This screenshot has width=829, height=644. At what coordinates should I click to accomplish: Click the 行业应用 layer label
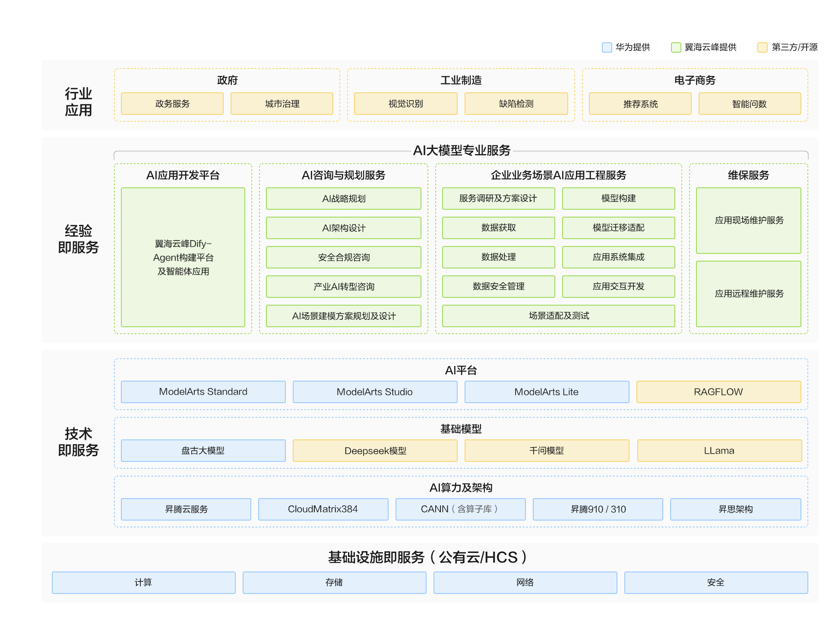tap(78, 102)
